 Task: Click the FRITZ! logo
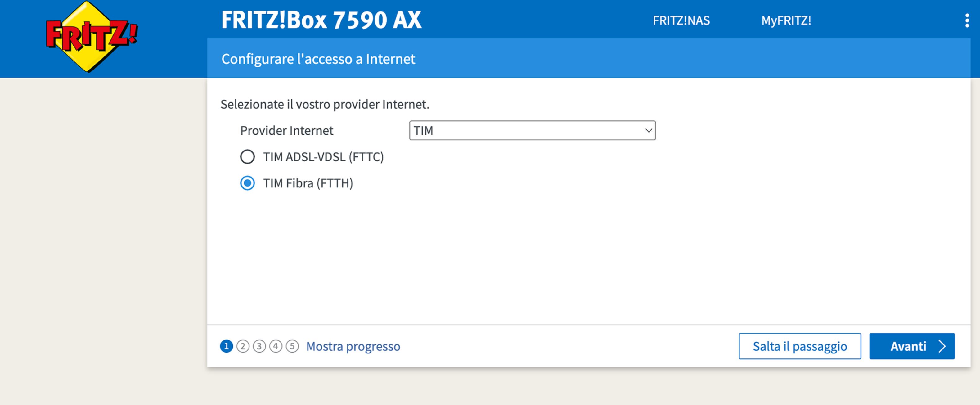point(91,36)
